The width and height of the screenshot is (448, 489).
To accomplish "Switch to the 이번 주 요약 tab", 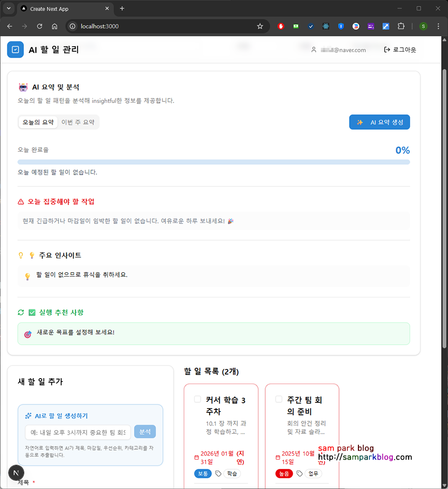I will click(x=78, y=122).
